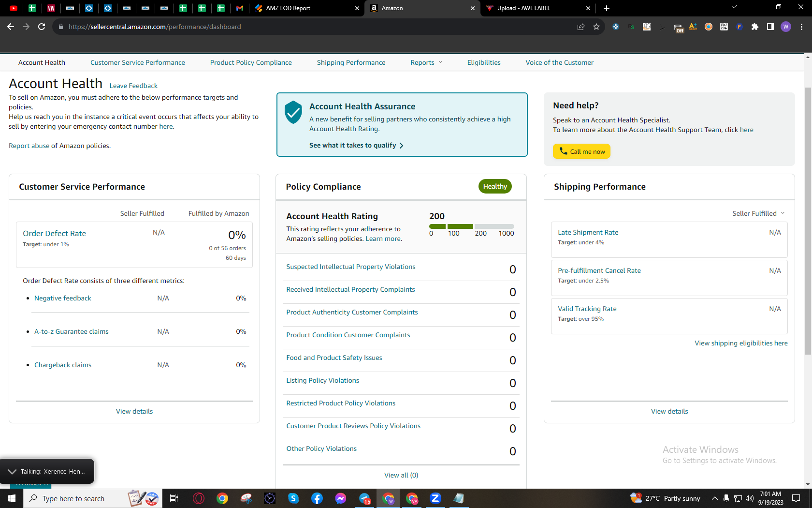
Task: Open the Windows Start menu
Action: coord(12,498)
